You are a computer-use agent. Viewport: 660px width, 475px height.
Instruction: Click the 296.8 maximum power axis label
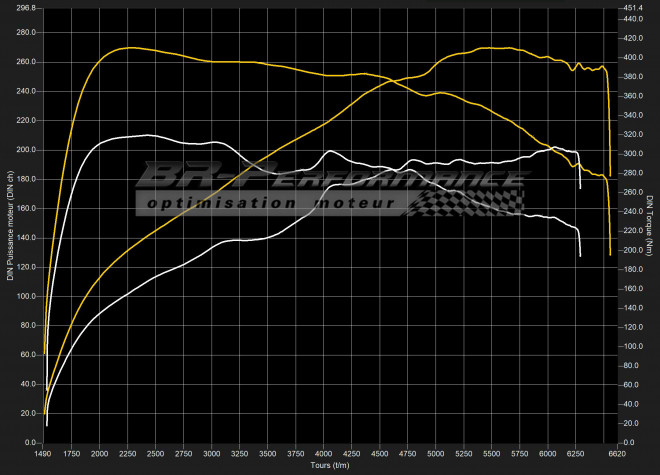click(x=26, y=7)
